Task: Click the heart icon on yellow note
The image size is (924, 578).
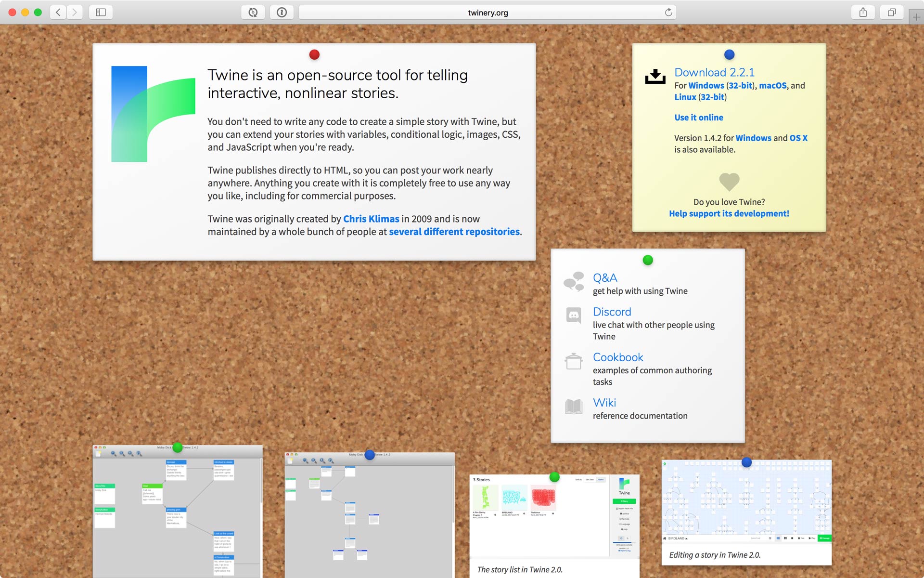Action: click(729, 182)
